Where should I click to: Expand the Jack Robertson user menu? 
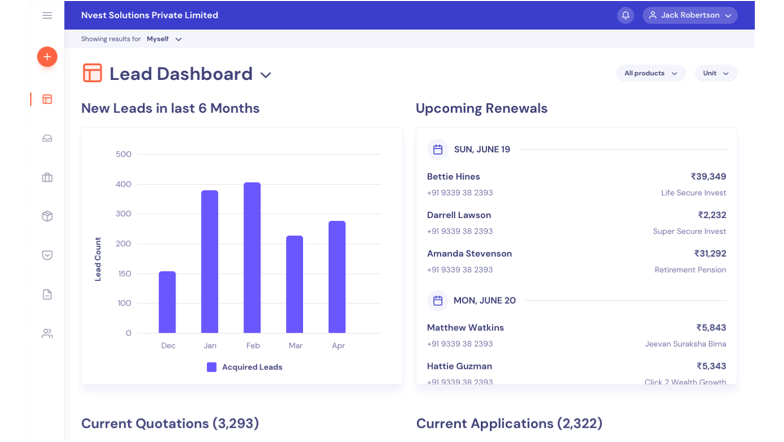pos(690,15)
